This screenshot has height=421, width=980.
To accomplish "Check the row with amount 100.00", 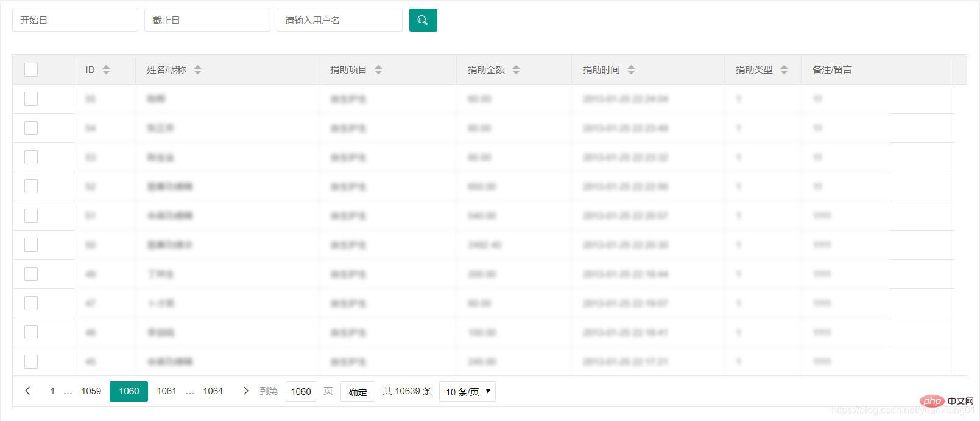I will coord(31,333).
